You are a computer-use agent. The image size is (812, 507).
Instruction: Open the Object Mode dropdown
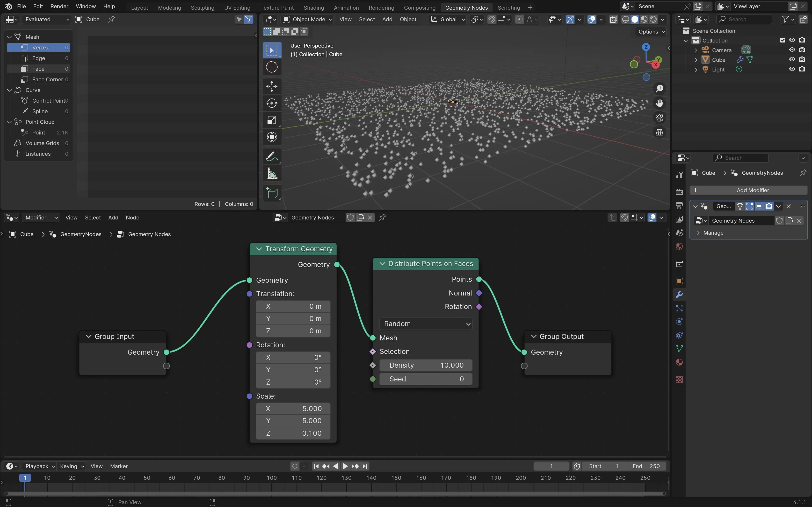[308, 20]
